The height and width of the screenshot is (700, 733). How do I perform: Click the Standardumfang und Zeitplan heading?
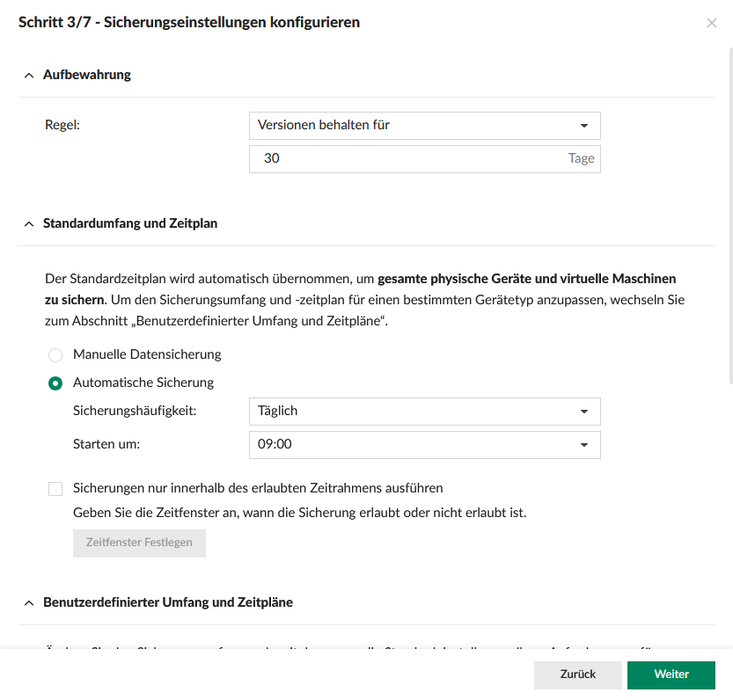pos(130,224)
